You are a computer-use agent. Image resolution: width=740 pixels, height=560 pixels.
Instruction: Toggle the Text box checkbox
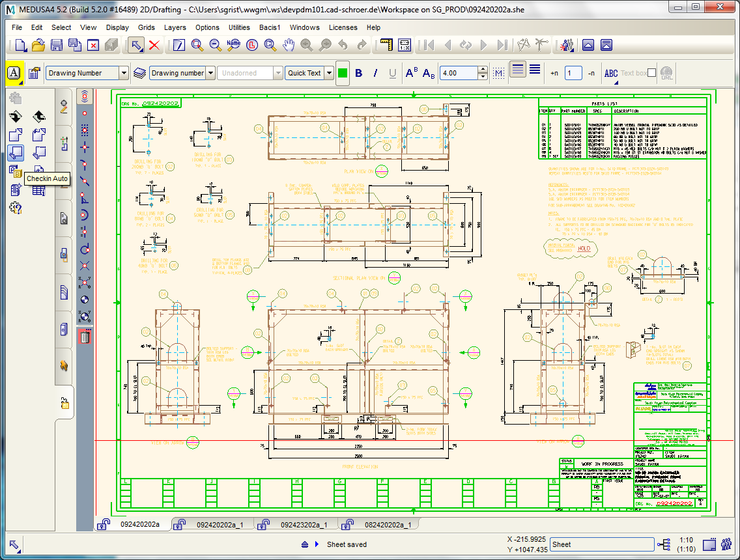coord(652,73)
